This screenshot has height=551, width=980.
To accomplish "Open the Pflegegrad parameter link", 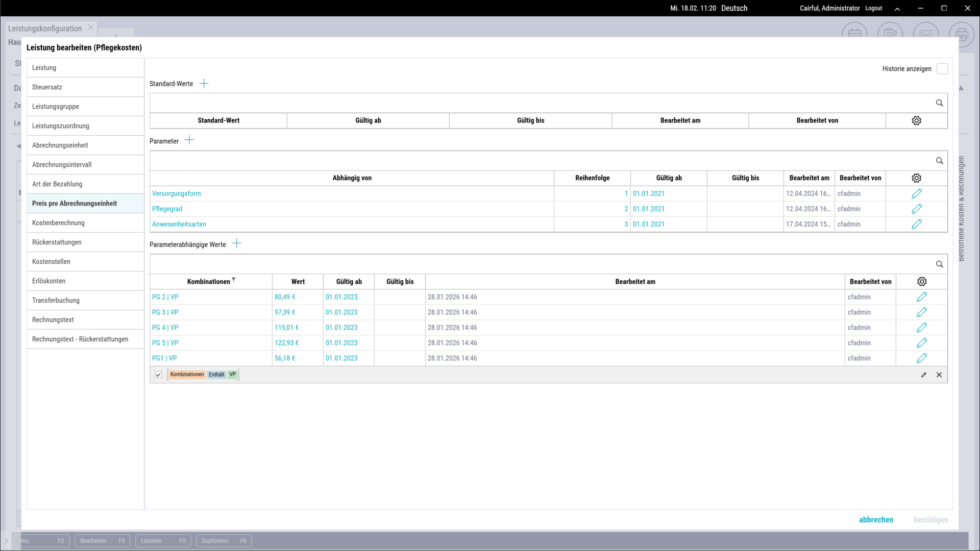I will pos(167,209).
